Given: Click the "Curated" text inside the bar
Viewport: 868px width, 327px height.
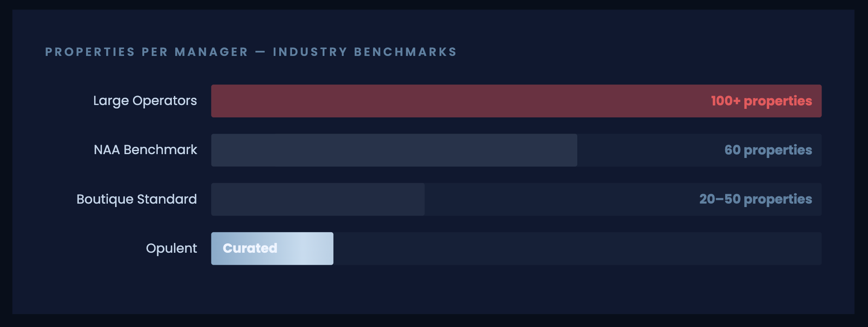Looking at the screenshot, I should (x=250, y=248).
